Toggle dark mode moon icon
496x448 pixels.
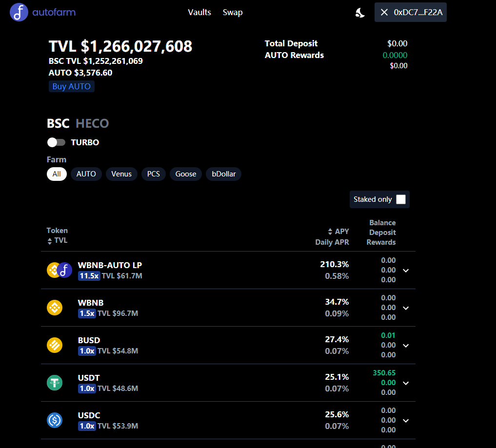pyautogui.click(x=360, y=13)
